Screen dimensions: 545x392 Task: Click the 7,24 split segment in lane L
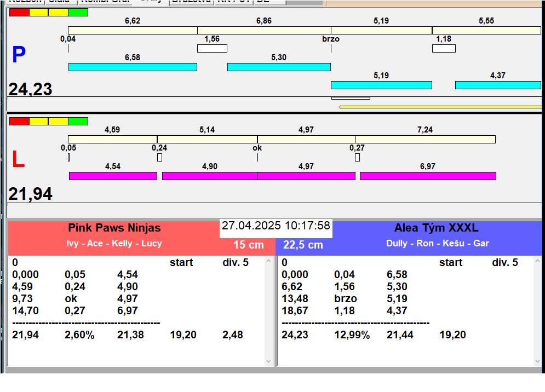pos(425,139)
